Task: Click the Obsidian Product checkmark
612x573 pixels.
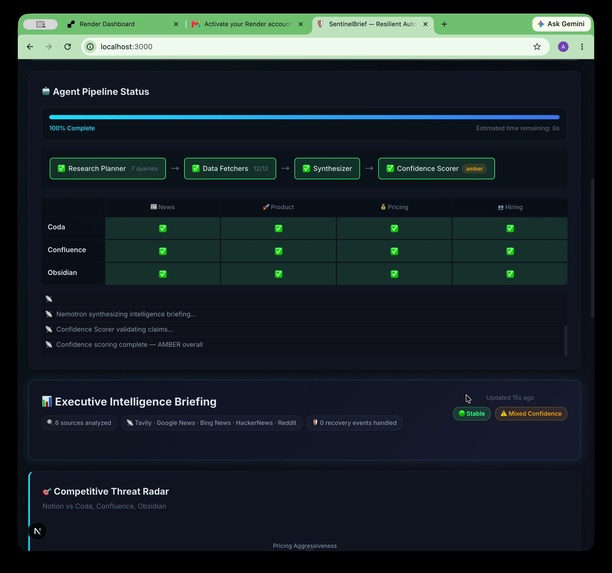Action: coord(278,274)
